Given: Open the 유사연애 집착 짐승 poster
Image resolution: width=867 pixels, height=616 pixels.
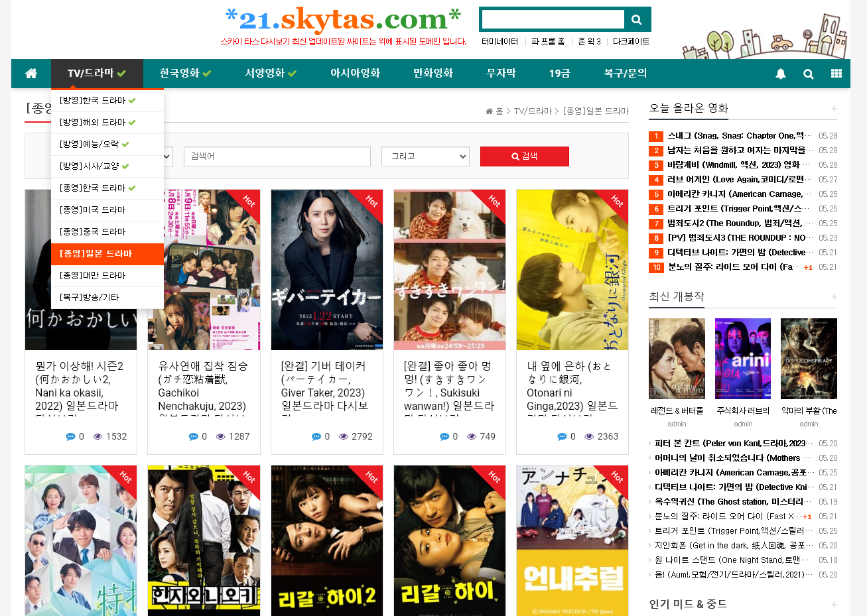Looking at the screenshot, I should 204,270.
